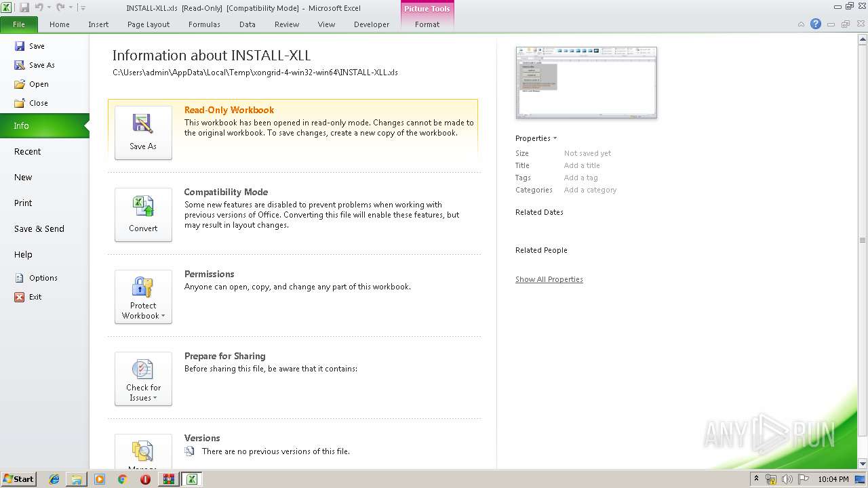
Task: Click Save in the backstage menu
Action: 29,46
